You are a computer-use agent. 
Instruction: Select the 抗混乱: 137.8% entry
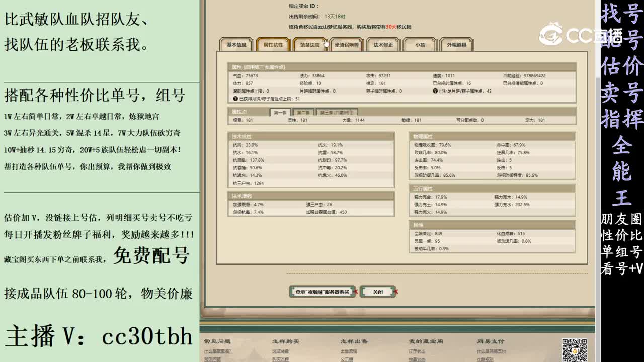click(x=249, y=160)
